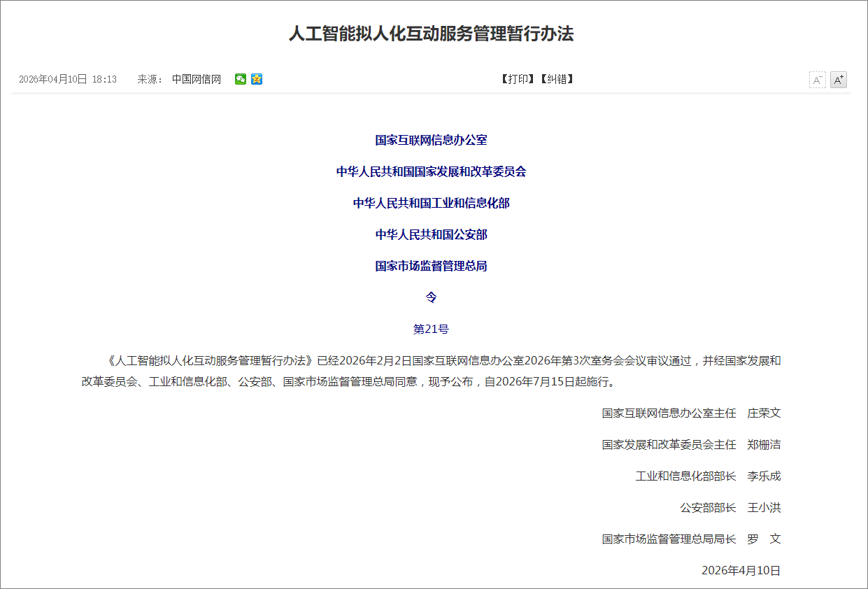Click the closing date 2026年4月10日
The width and height of the screenshot is (868, 589).
coord(741,570)
